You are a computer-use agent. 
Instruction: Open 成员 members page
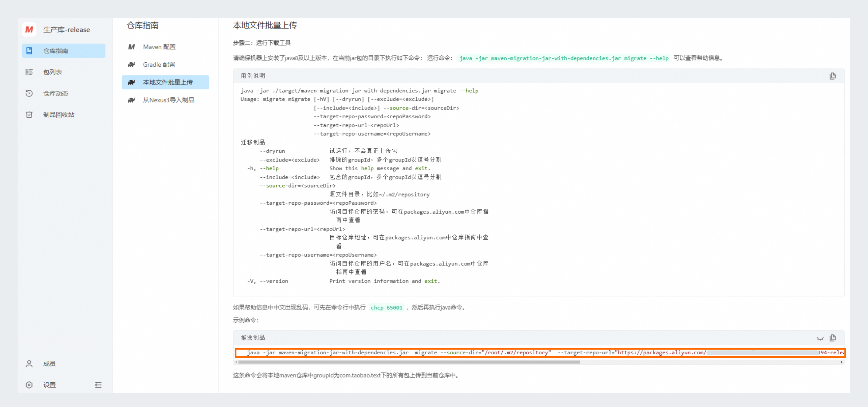click(49, 364)
